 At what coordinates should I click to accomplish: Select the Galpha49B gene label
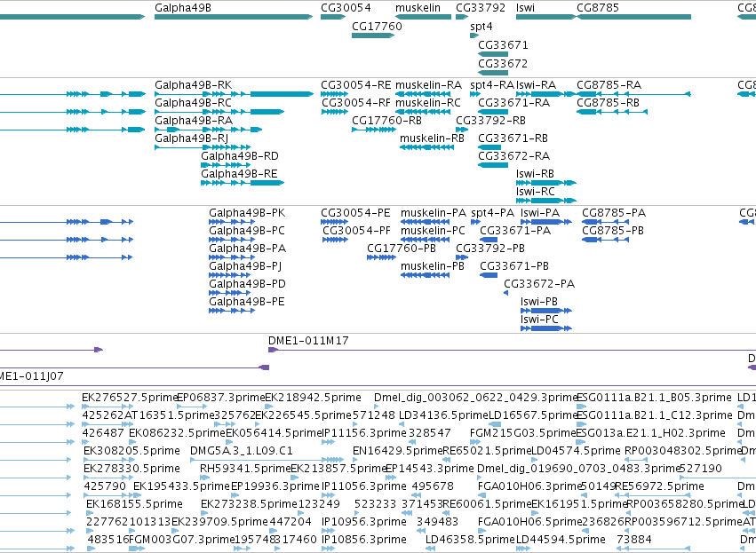tap(183, 8)
